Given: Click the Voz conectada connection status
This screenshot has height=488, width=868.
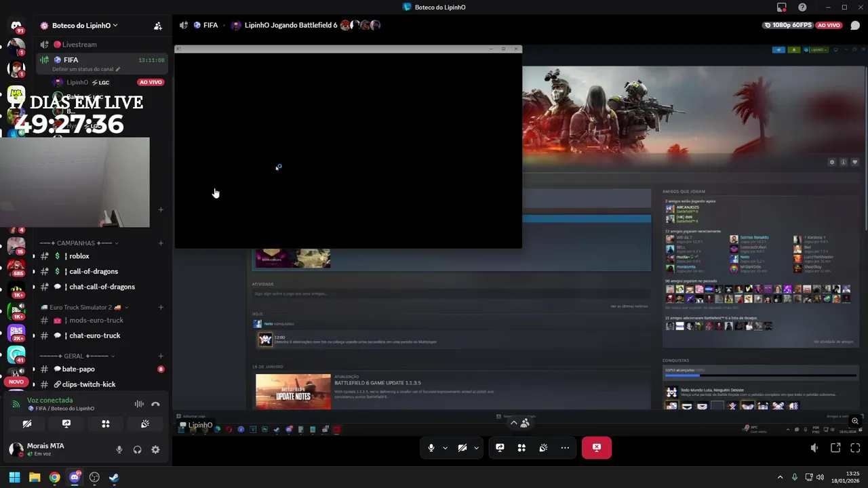Looking at the screenshot, I should (50, 401).
